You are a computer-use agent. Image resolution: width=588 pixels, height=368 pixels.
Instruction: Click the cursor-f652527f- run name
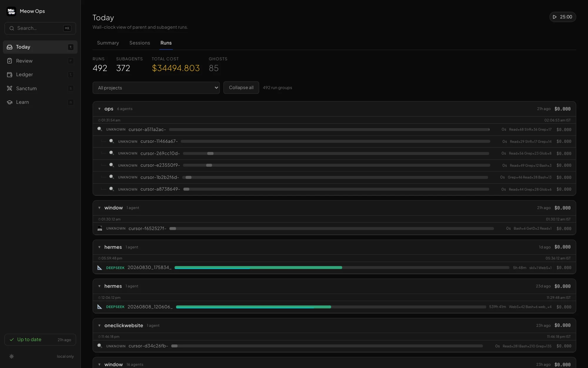pyautogui.click(x=147, y=228)
